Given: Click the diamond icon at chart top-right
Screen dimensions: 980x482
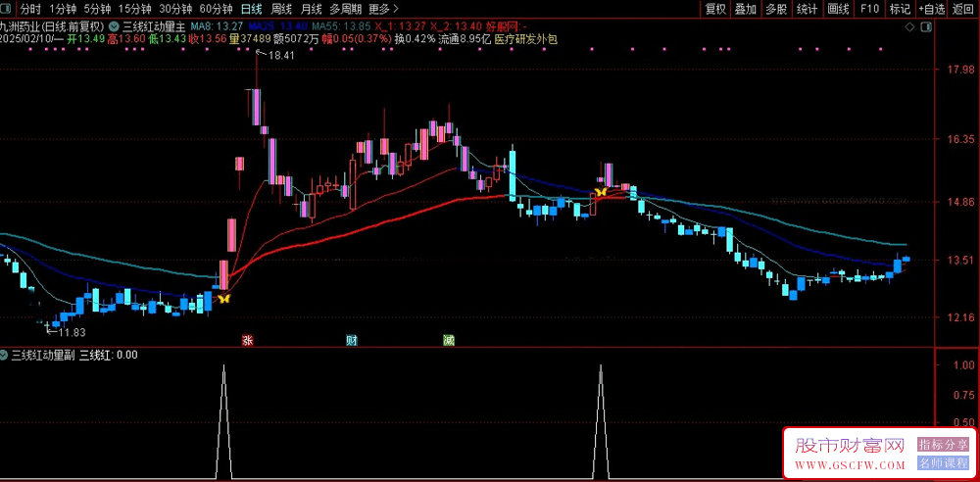Looking at the screenshot, I should tap(909, 27).
